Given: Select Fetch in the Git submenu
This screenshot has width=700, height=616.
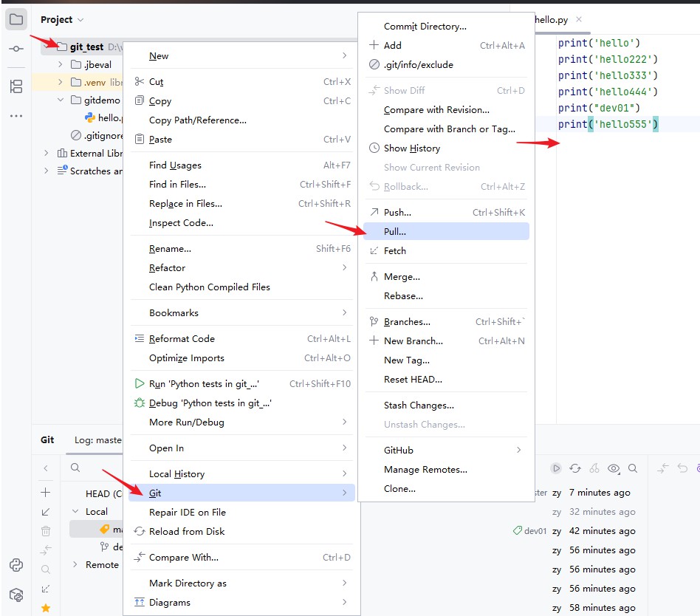Looking at the screenshot, I should click(x=447, y=250).
